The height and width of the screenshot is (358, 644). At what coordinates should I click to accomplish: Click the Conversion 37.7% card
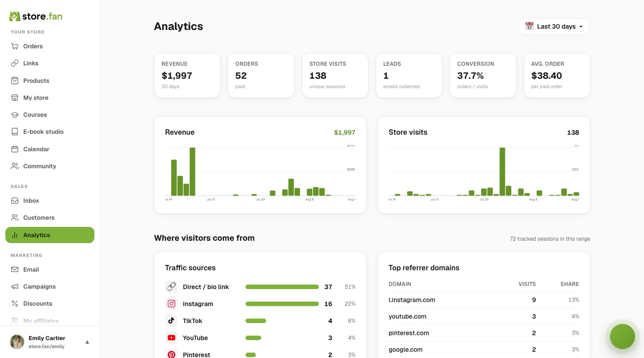click(483, 75)
